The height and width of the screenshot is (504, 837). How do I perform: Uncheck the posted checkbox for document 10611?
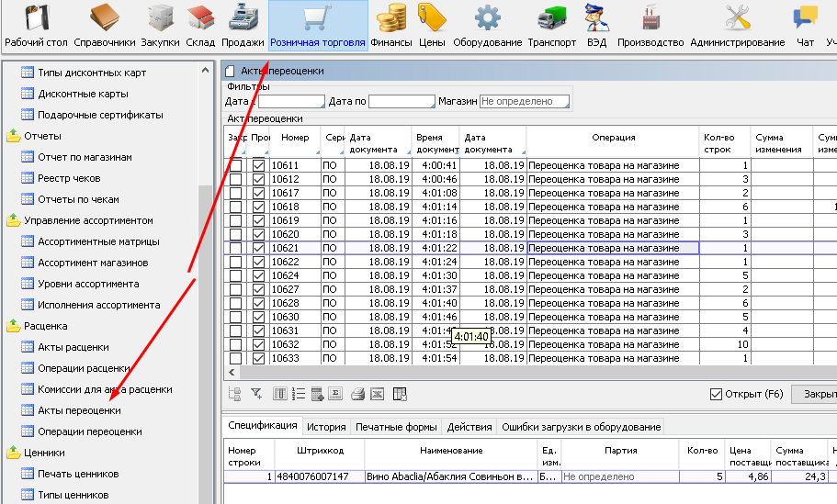[x=258, y=165]
